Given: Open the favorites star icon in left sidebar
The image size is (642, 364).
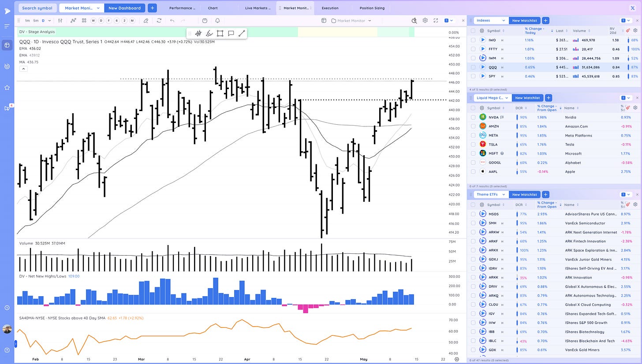Looking at the screenshot, I should click(x=7, y=88).
